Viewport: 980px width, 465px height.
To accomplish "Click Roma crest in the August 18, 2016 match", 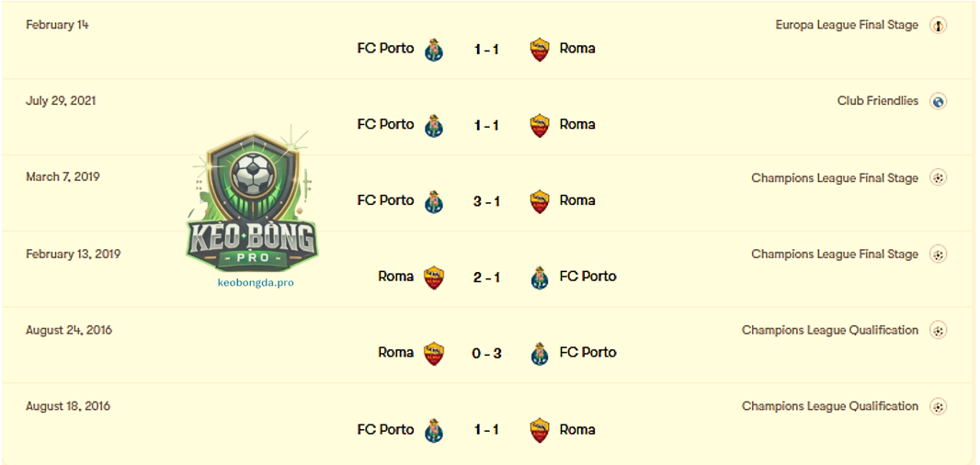I will pyautogui.click(x=540, y=431).
